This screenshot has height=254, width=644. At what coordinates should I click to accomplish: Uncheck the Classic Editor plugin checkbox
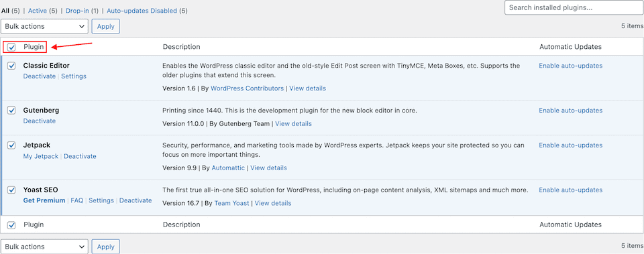[11, 66]
